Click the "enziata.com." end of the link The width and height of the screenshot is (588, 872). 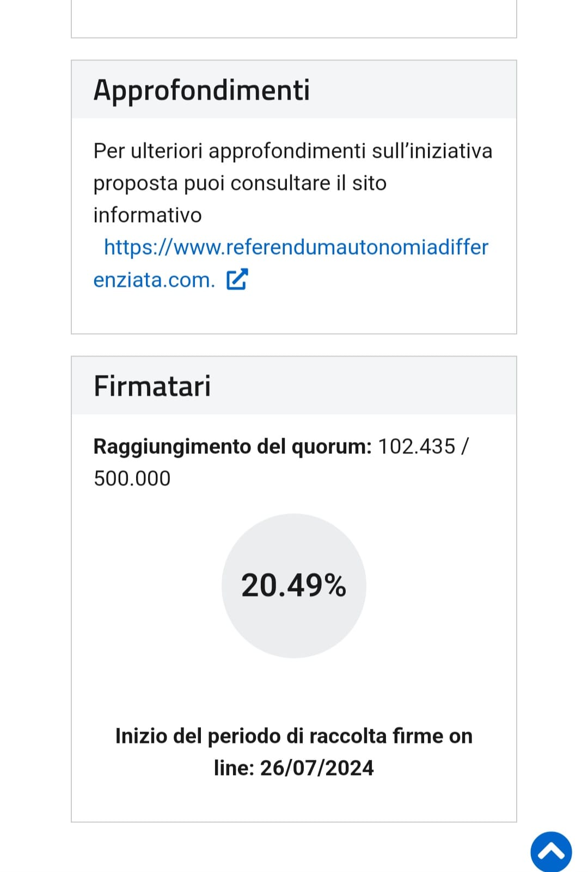[x=154, y=280]
